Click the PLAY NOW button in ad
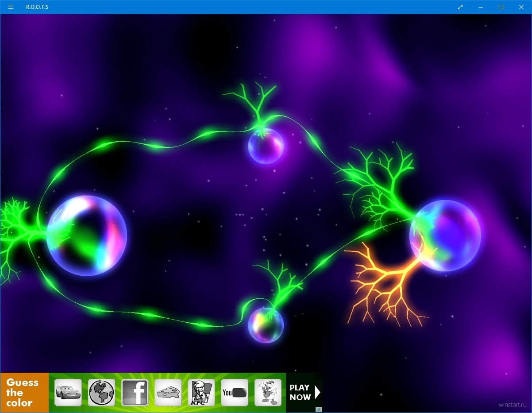 click(305, 393)
